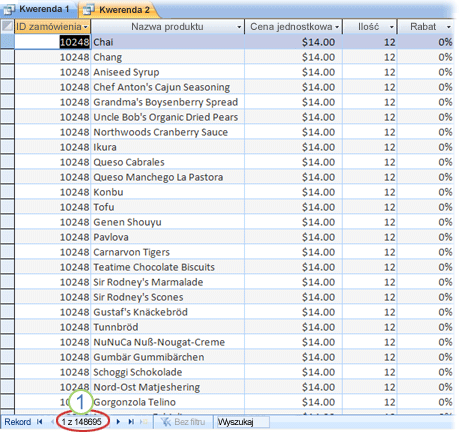Open the Nazwa produktu column dropdown

point(239,27)
